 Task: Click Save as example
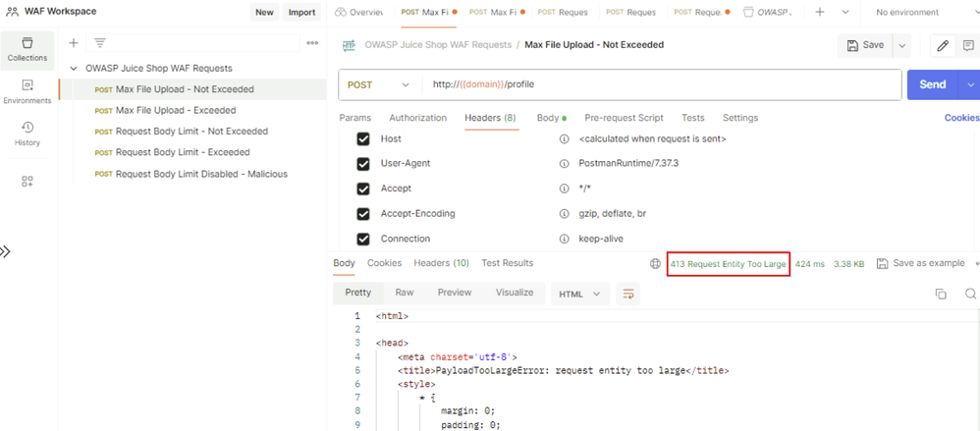[x=921, y=263]
